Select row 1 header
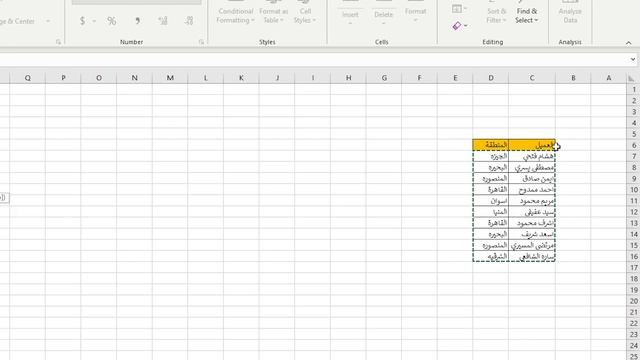Viewport: 640px width, 360px height. [x=633, y=89]
